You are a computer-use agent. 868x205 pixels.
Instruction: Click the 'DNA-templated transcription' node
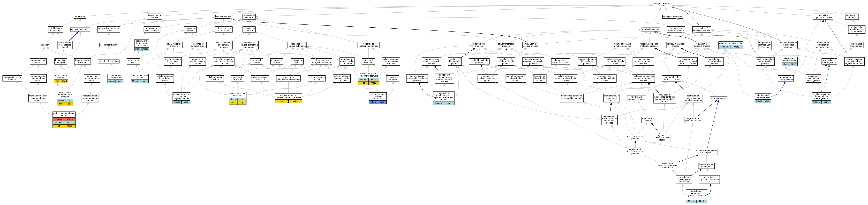point(706,166)
